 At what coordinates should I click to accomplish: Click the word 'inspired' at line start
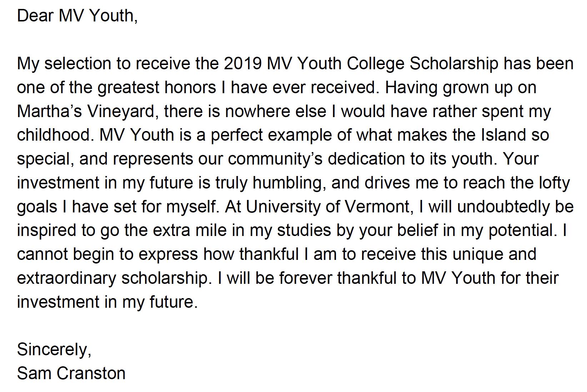(46, 230)
